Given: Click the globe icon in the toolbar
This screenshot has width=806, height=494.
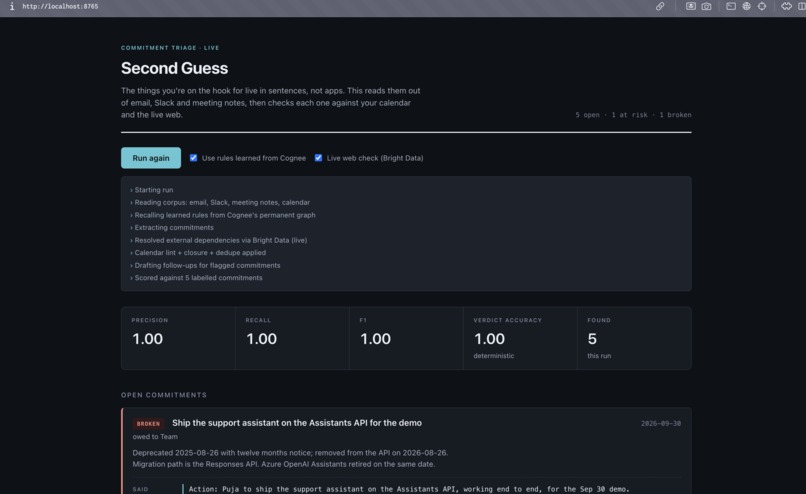Looking at the screenshot, I should [x=746, y=6].
